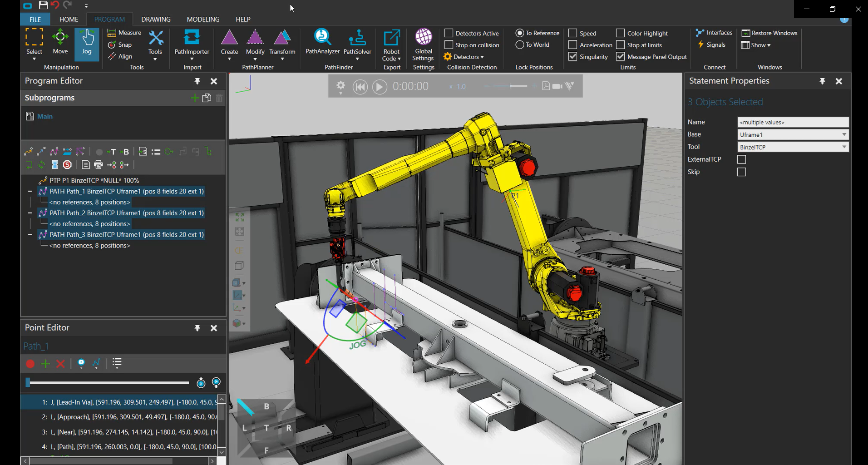Open the FILE menu
Viewport: 868px width, 465px height.
pyautogui.click(x=35, y=20)
